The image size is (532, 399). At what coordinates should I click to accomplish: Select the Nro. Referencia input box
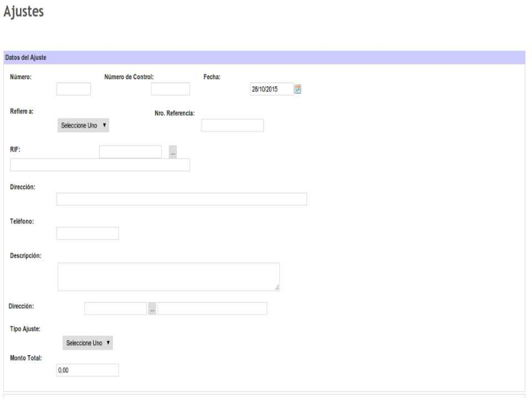(232, 126)
